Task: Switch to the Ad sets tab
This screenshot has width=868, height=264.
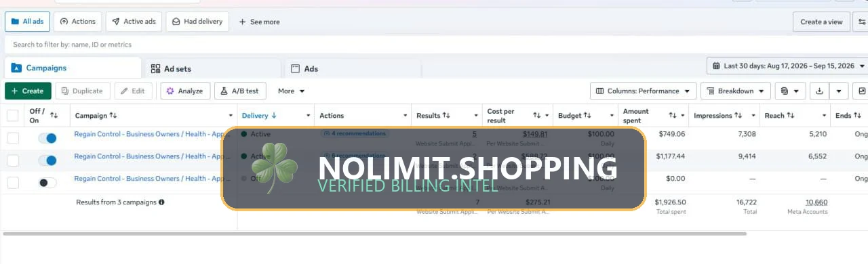Action: click(x=212, y=68)
